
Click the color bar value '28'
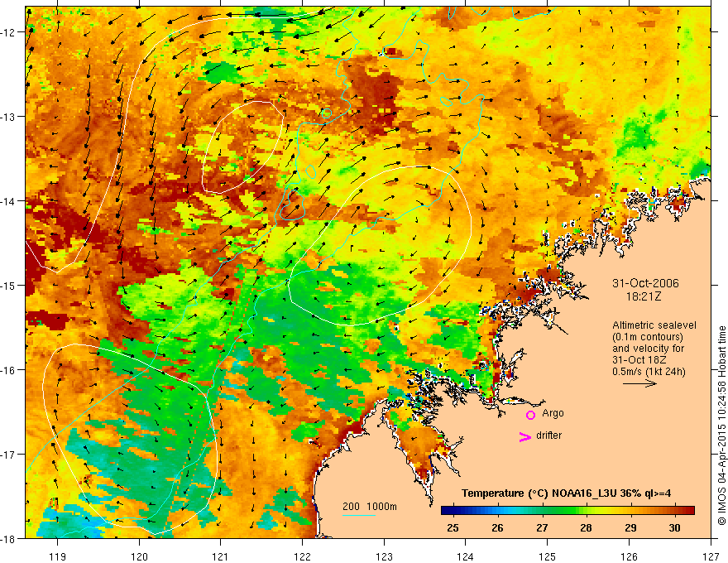coord(586,527)
